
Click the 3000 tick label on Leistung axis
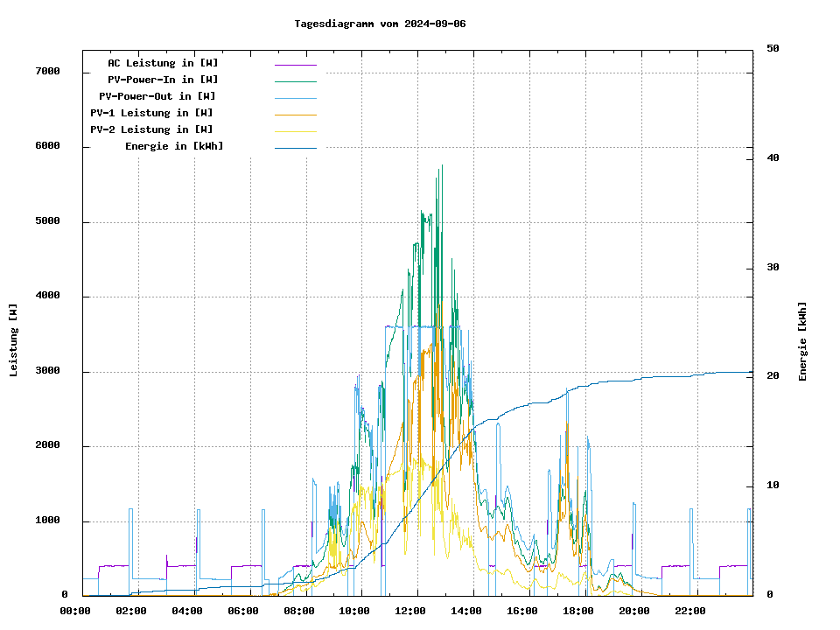pyautogui.click(x=47, y=372)
